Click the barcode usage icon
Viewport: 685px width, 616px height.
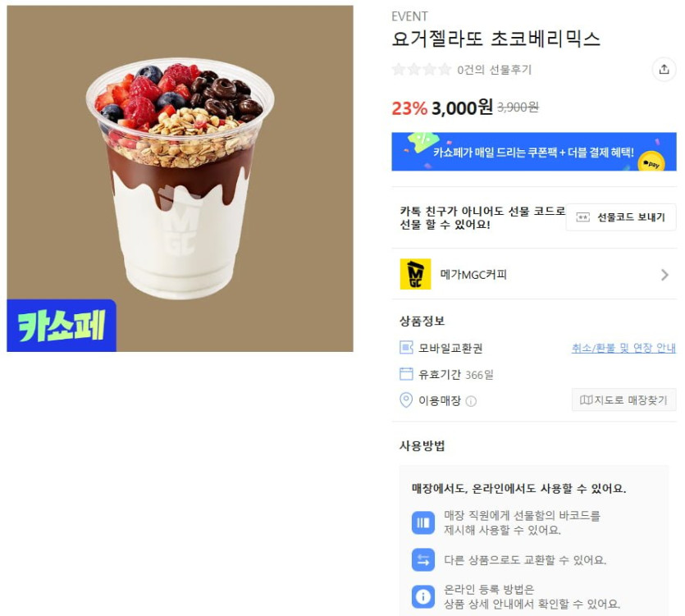click(x=422, y=522)
